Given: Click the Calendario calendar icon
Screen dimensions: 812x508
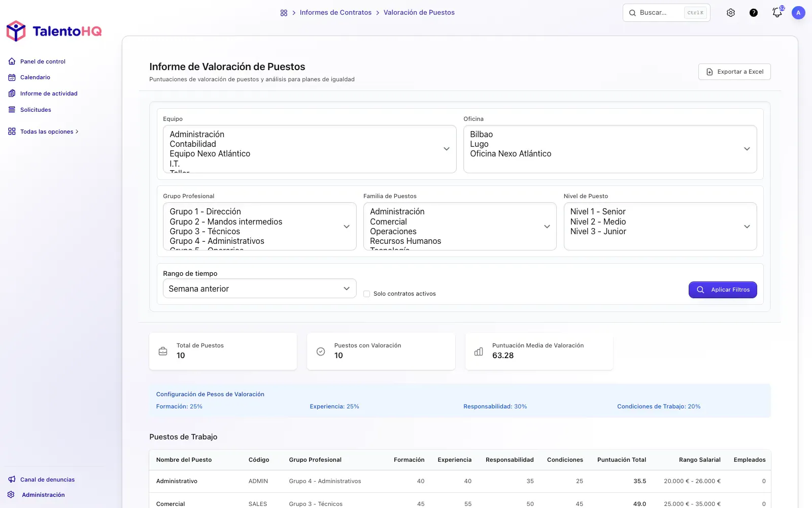Looking at the screenshot, I should tap(12, 77).
